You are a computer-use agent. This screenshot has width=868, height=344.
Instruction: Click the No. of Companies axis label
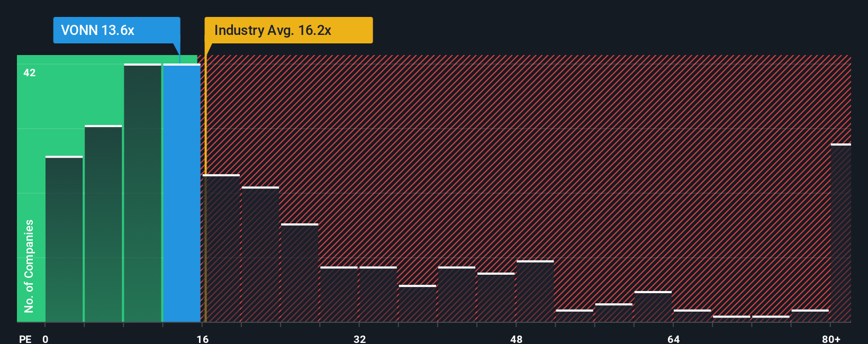point(29,266)
